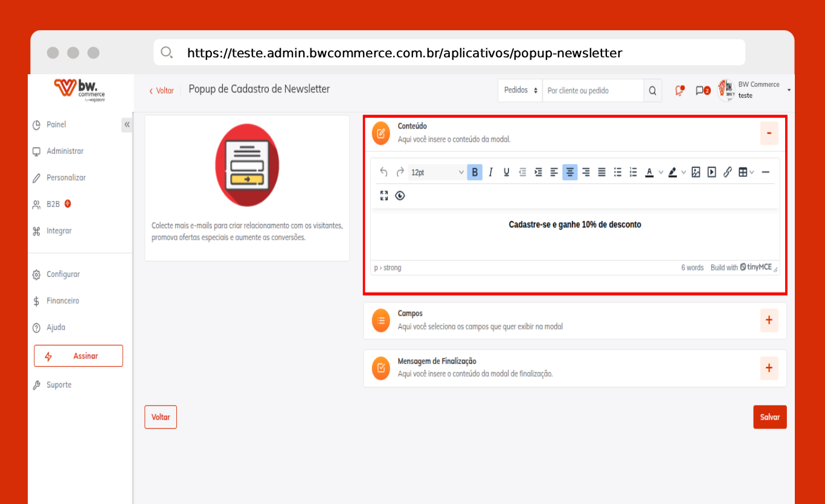Viewport: 825px width, 504px height.
Task: Insert a bulleted list
Action: point(617,173)
